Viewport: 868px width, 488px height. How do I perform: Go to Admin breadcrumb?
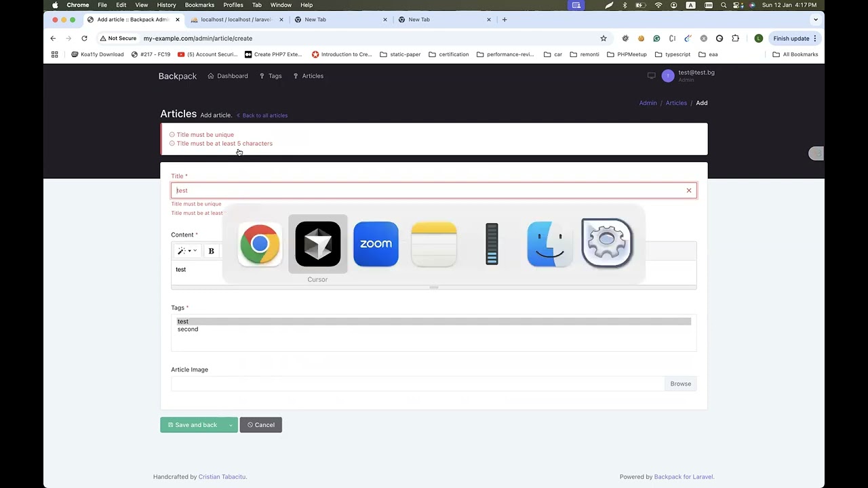648,103
